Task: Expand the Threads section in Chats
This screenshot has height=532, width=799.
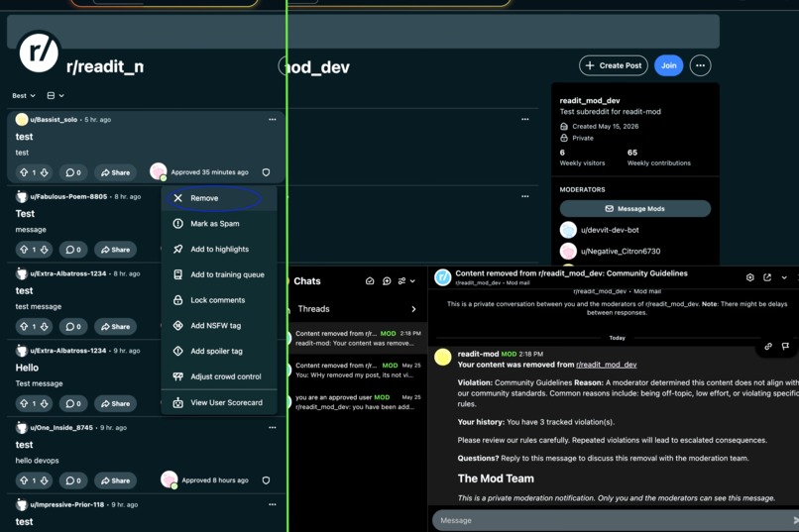Action: coord(358,309)
